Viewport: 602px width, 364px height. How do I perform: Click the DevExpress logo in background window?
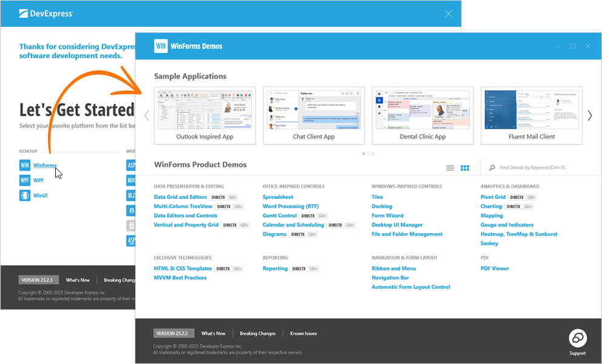tap(46, 14)
